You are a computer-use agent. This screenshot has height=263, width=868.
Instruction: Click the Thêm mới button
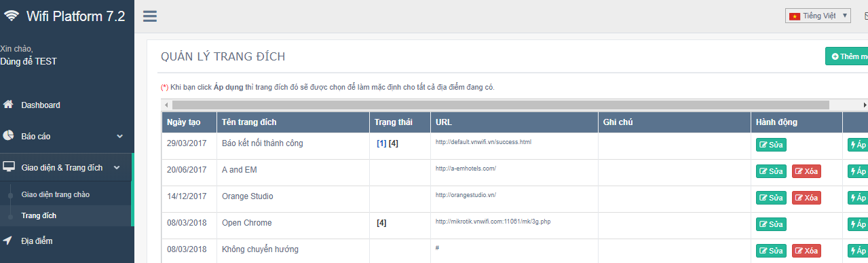846,56
